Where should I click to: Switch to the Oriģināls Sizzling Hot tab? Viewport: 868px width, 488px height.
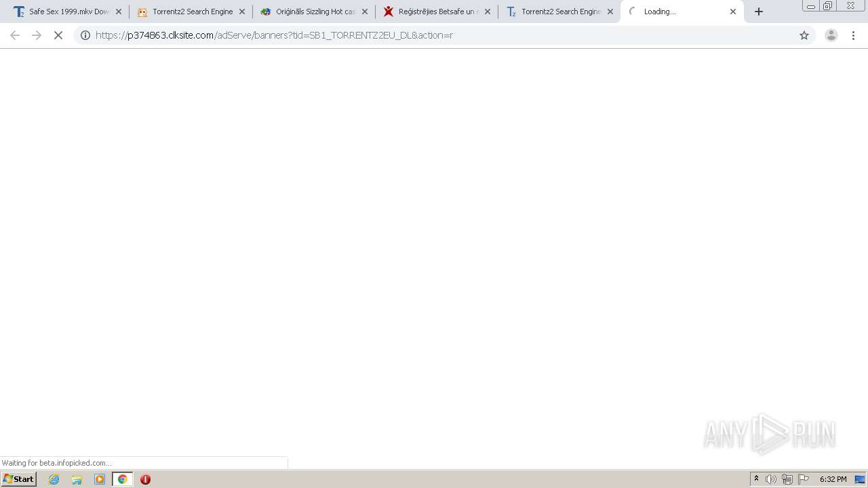(x=314, y=12)
